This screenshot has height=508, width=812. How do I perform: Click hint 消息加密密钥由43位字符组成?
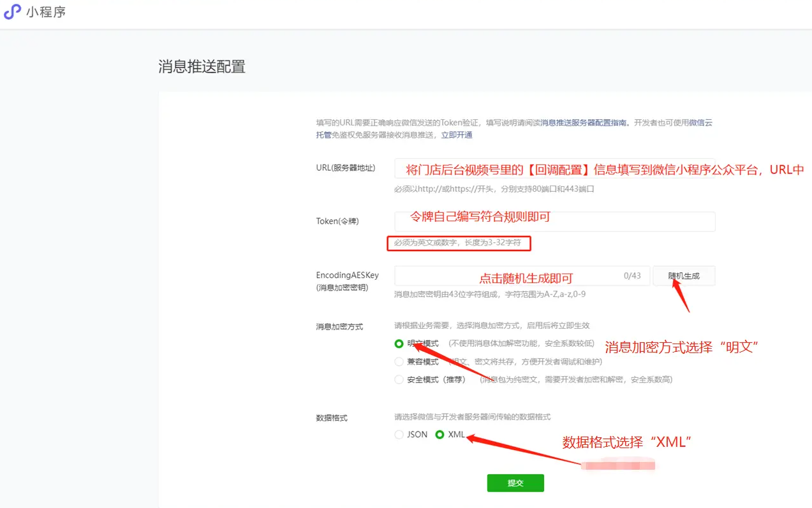click(490, 294)
